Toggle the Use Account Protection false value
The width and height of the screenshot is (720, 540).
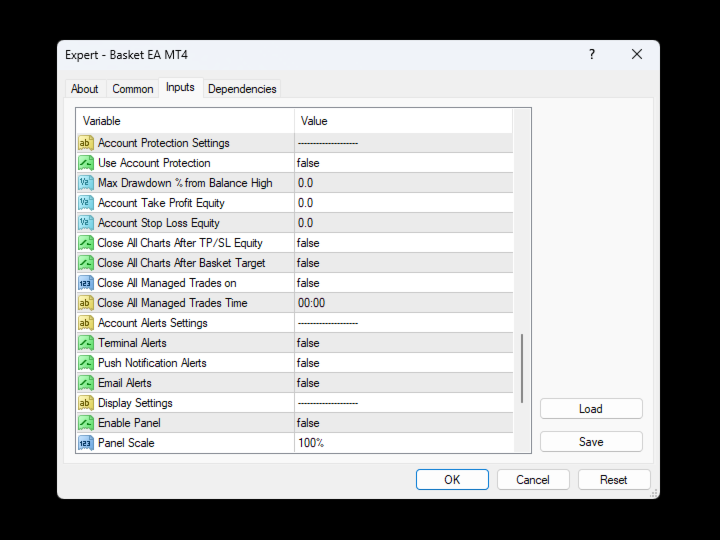click(404, 163)
